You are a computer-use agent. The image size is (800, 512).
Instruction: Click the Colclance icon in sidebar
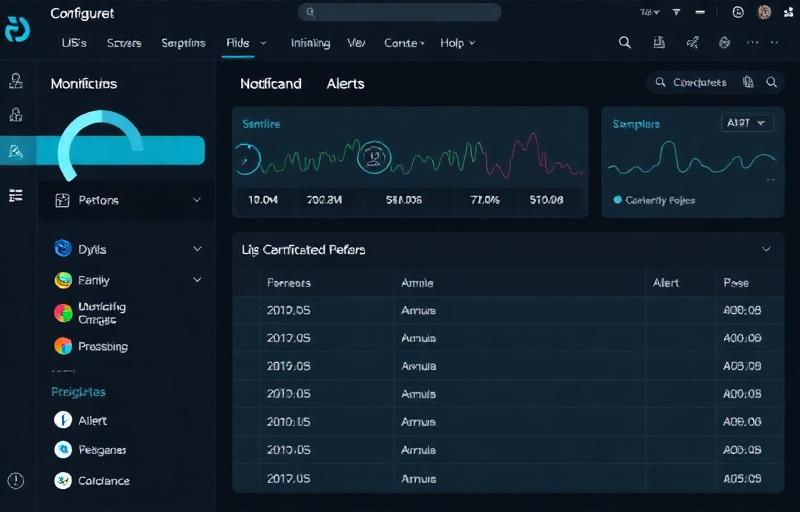point(62,480)
